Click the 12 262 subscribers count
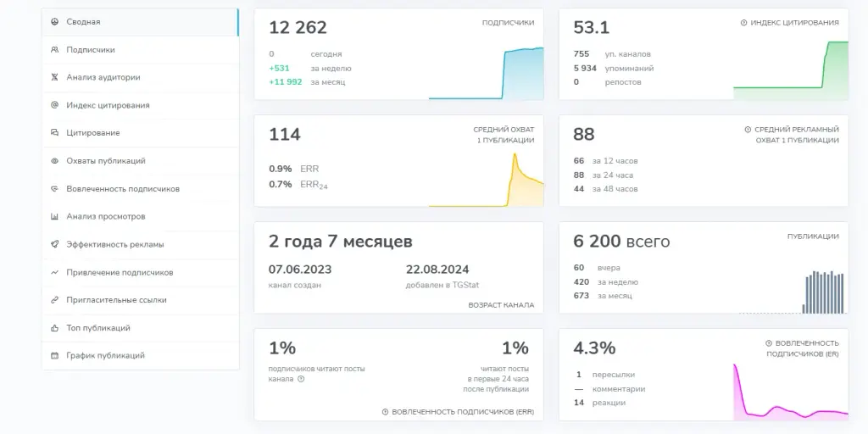 coord(298,28)
